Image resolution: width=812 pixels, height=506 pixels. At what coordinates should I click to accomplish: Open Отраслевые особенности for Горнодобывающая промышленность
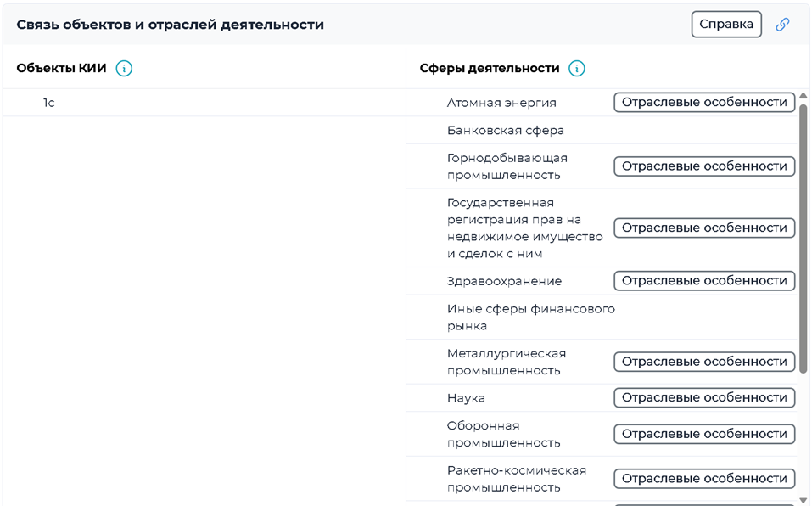(x=704, y=166)
